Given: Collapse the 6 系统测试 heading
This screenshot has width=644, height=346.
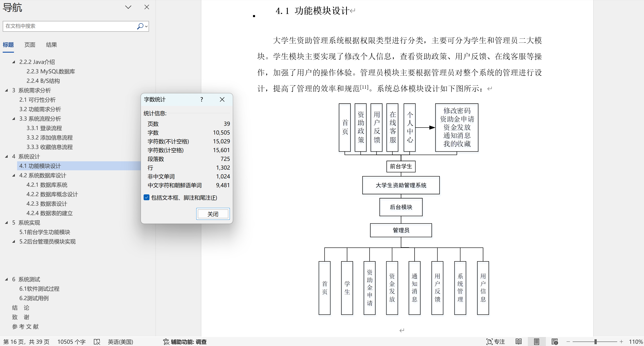Looking at the screenshot, I should (x=7, y=279).
